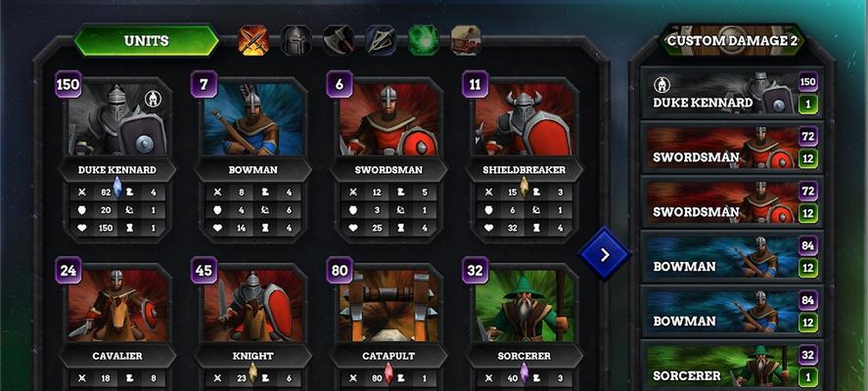The width and height of the screenshot is (868, 391).
Task: Click the purple crystal on Sorcerer stats
Action: [x=525, y=373]
